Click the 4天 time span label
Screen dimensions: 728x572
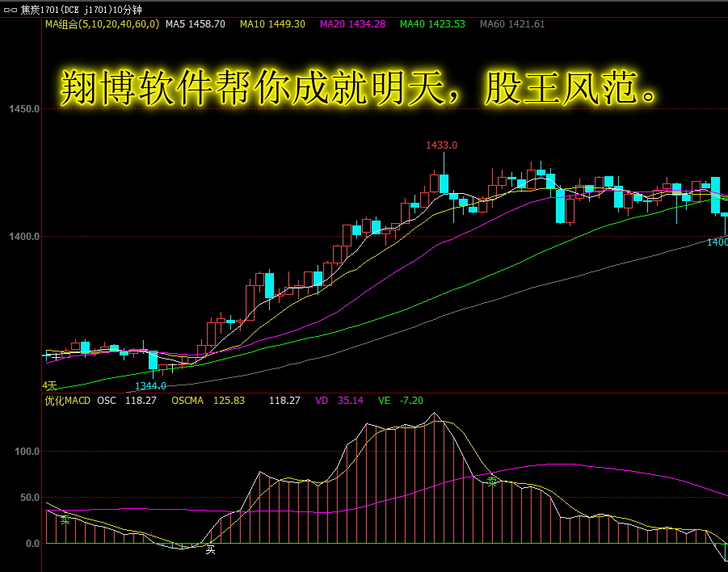49,385
